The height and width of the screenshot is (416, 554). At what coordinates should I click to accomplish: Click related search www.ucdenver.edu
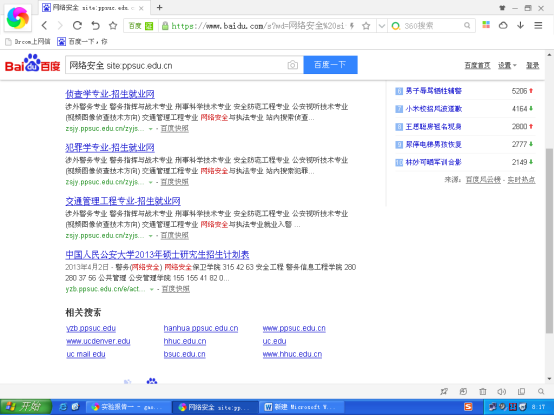[98, 341]
